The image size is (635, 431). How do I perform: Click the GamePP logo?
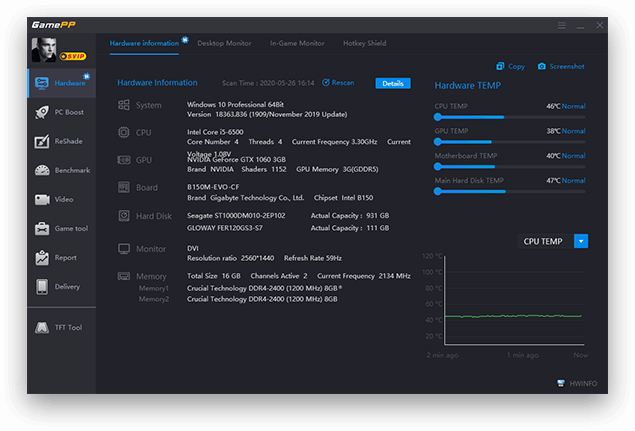tap(53, 25)
